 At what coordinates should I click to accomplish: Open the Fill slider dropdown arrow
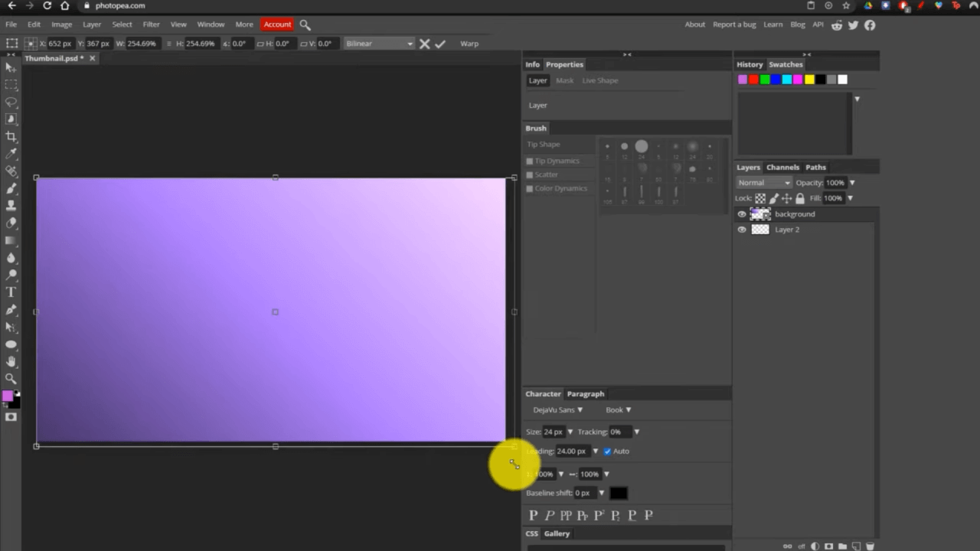point(850,198)
